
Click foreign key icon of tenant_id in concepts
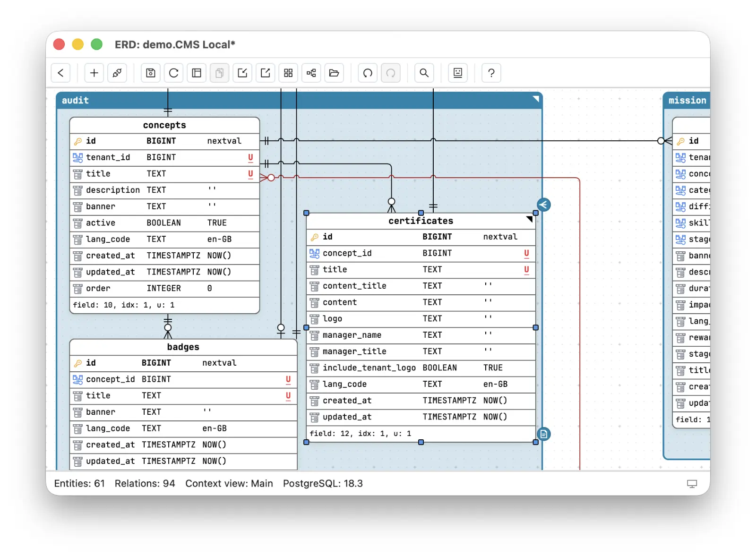tap(78, 157)
